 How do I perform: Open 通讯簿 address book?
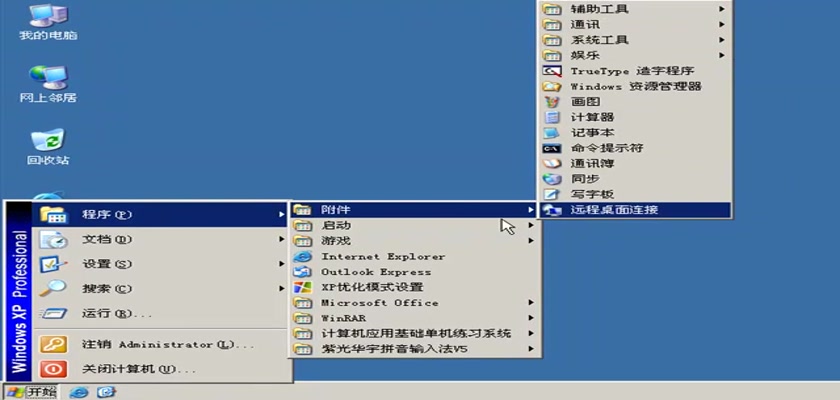click(x=634, y=163)
